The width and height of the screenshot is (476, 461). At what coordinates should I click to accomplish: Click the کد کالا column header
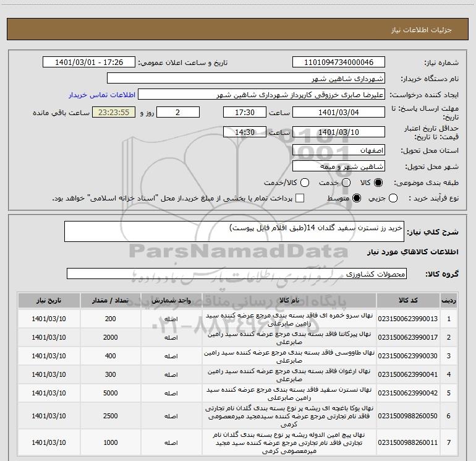(408, 300)
